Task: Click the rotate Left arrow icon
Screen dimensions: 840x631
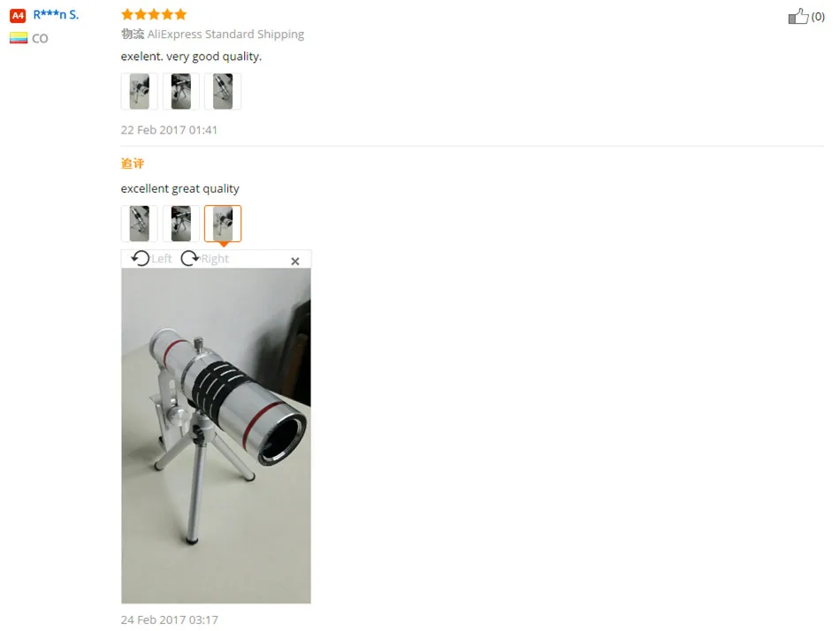Action: point(141,259)
